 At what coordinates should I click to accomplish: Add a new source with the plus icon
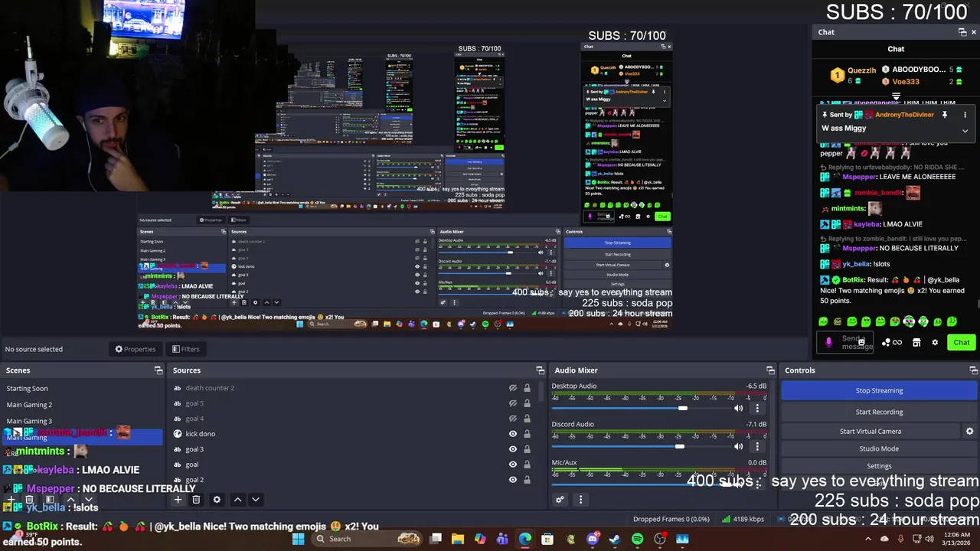point(178,500)
